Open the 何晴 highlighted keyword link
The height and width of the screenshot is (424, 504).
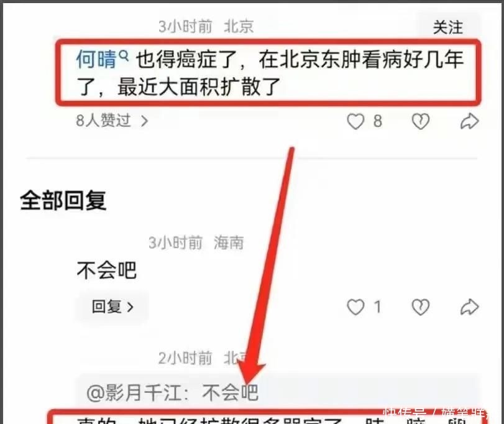(96, 59)
